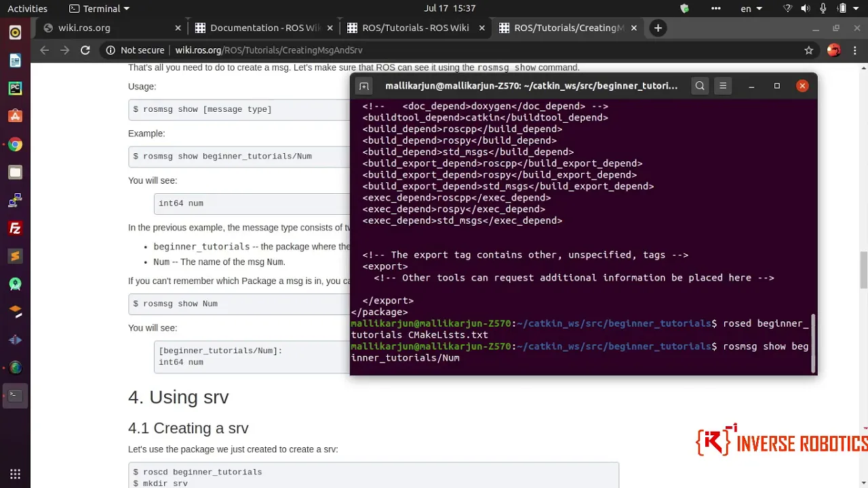
Task: Launch LibreOffice Writer from the dock
Action: (15, 60)
